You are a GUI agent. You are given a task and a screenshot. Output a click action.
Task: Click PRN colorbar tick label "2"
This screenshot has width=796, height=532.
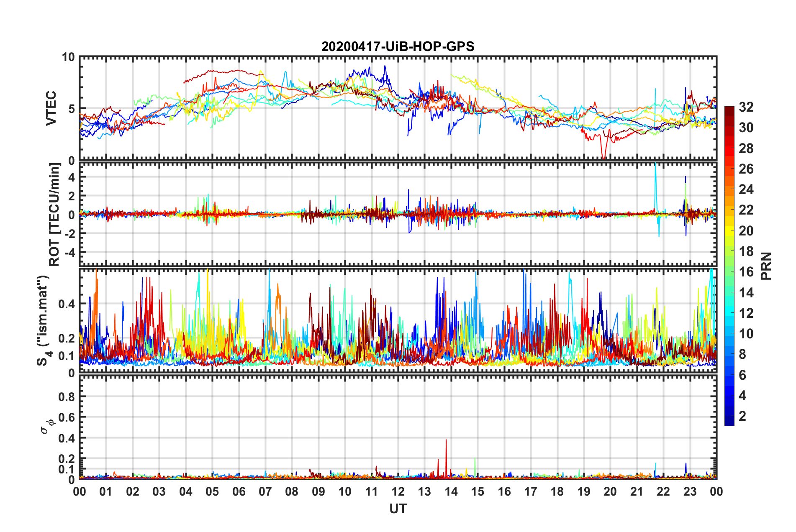tap(742, 416)
